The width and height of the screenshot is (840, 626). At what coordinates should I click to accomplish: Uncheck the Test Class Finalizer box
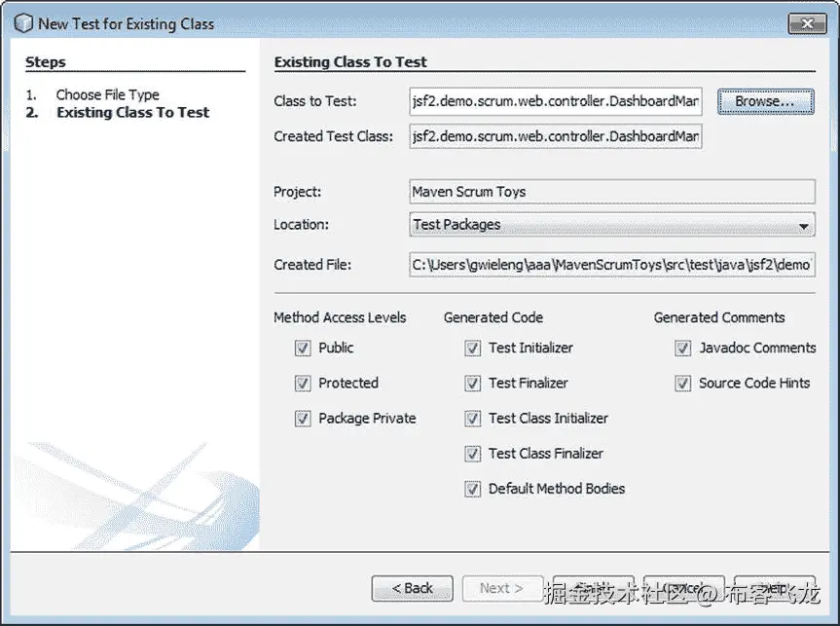(472, 453)
